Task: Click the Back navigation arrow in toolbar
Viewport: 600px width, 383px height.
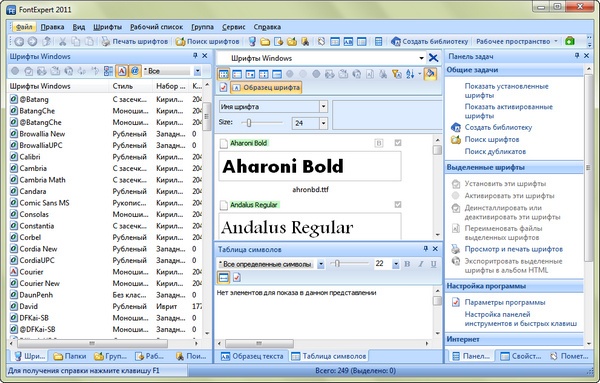Action: click(19, 41)
